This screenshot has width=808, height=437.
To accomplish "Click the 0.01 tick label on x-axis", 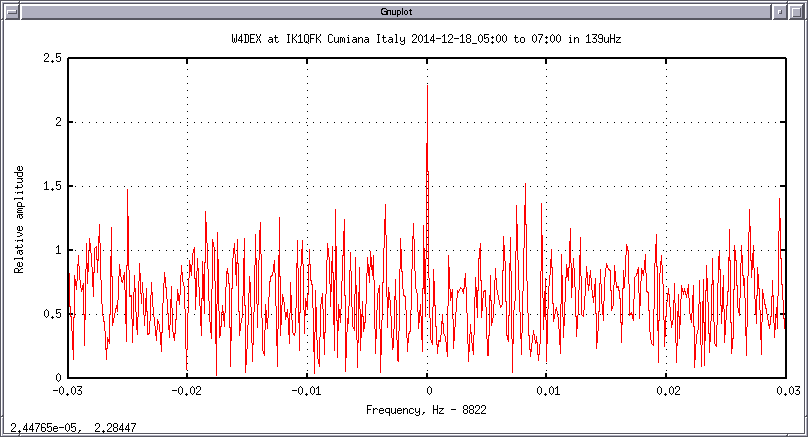I will (548, 391).
